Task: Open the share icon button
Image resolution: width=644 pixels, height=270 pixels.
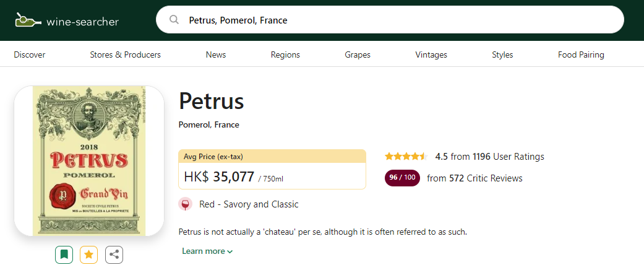Action: click(x=114, y=254)
